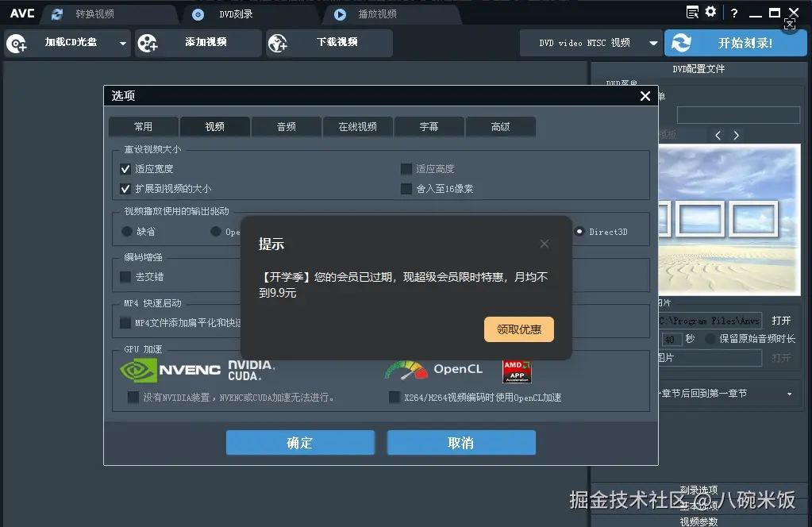
Task: Click the DVD menu title input field
Action: (738, 115)
